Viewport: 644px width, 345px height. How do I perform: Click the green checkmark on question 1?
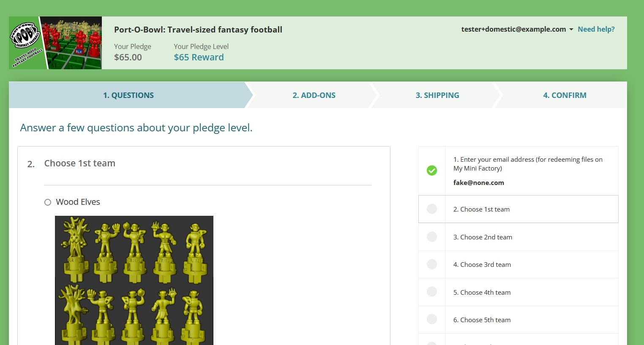pyautogui.click(x=432, y=171)
